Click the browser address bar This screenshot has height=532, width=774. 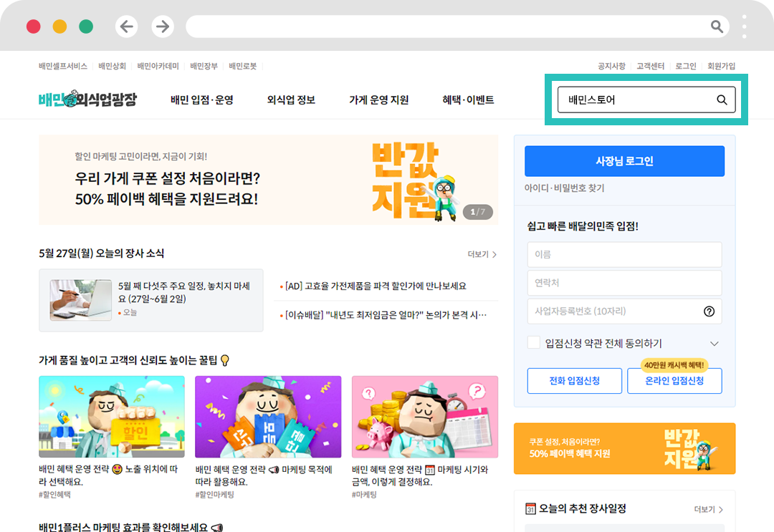click(x=457, y=26)
